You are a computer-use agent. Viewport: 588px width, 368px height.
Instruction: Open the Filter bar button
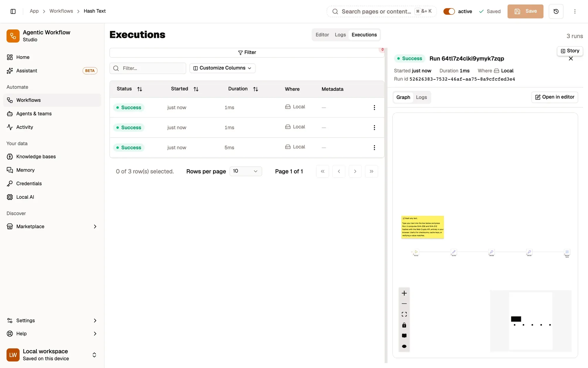(247, 52)
